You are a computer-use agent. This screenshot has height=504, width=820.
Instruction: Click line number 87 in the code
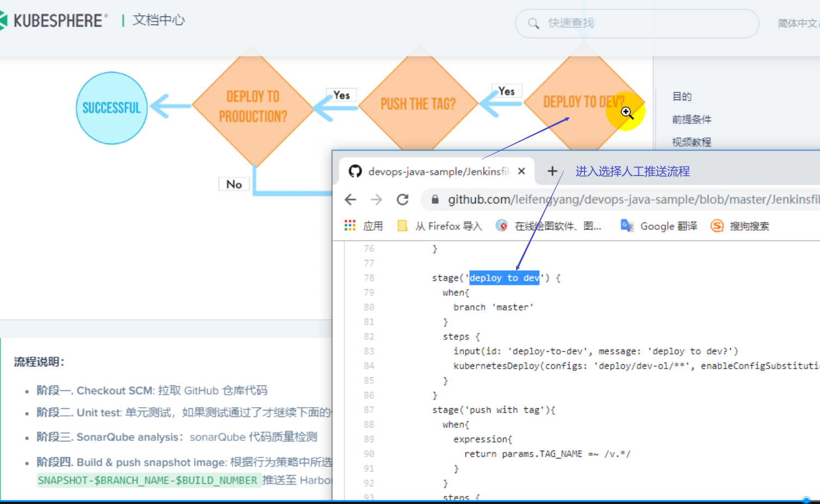369,410
